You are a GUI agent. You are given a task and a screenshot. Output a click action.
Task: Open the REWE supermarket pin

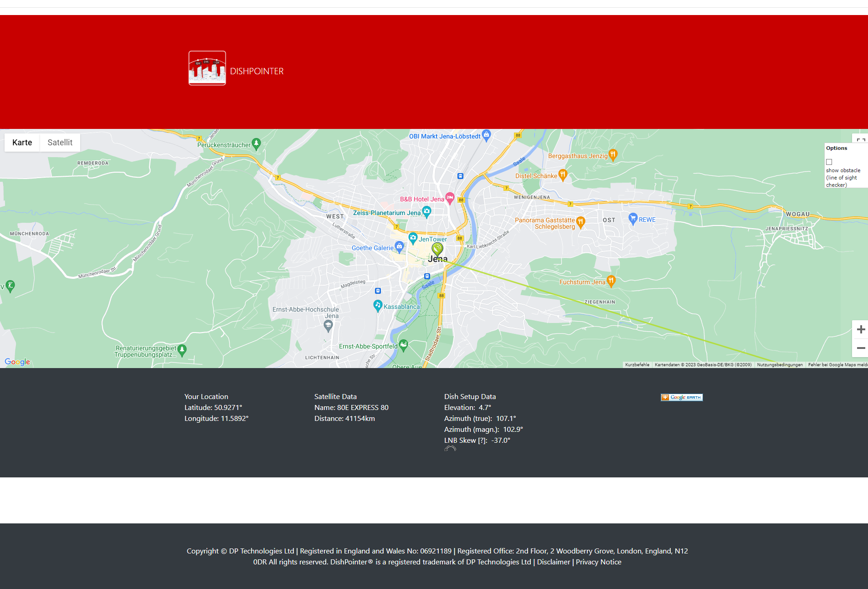pos(632,218)
